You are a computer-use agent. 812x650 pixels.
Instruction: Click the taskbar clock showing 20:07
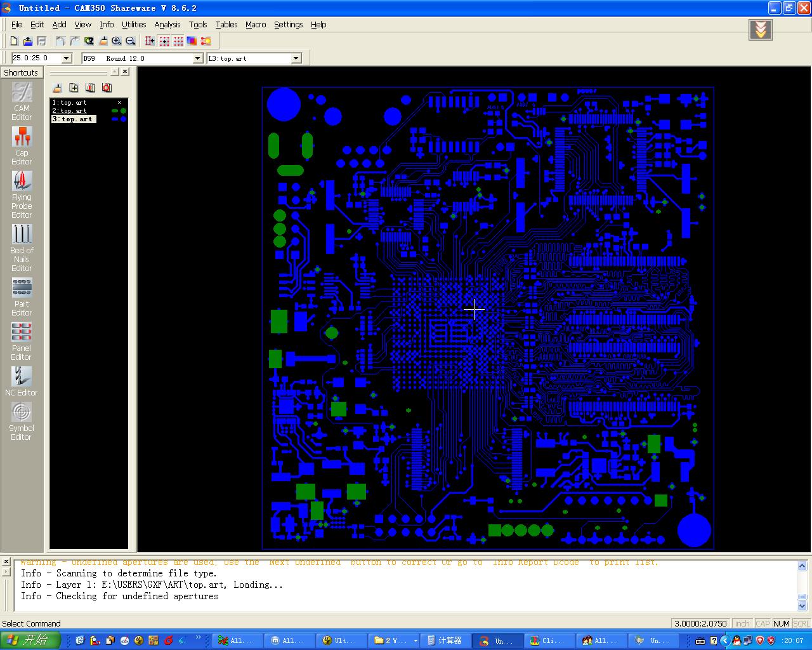click(x=793, y=640)
